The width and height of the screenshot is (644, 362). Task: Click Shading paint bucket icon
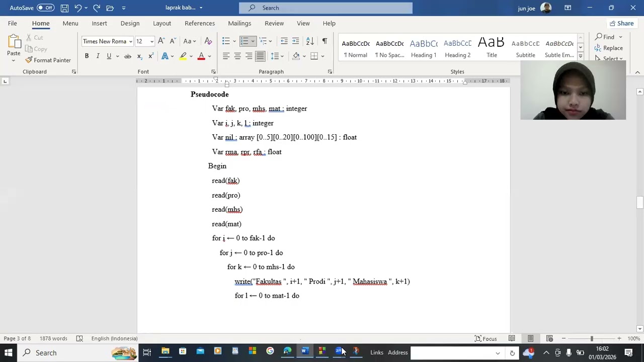point(296,56)
